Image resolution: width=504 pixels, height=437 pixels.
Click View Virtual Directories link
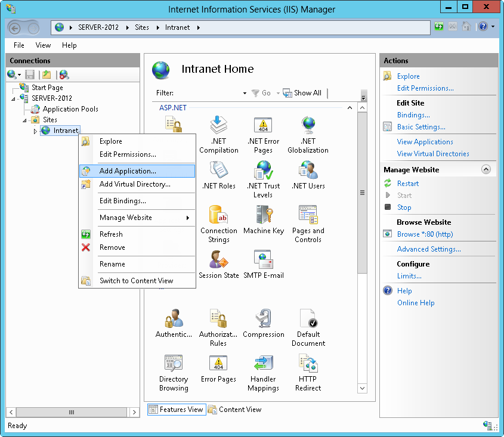click(433, 154)
